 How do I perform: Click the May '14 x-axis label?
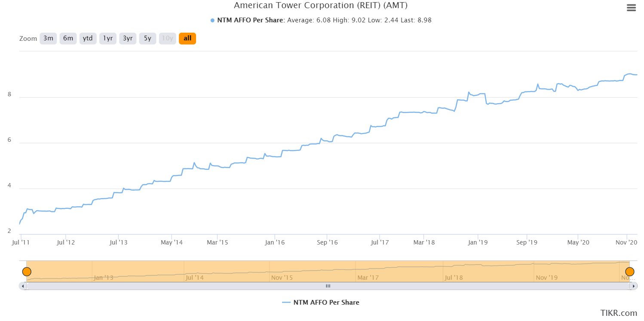pos(172,242)
